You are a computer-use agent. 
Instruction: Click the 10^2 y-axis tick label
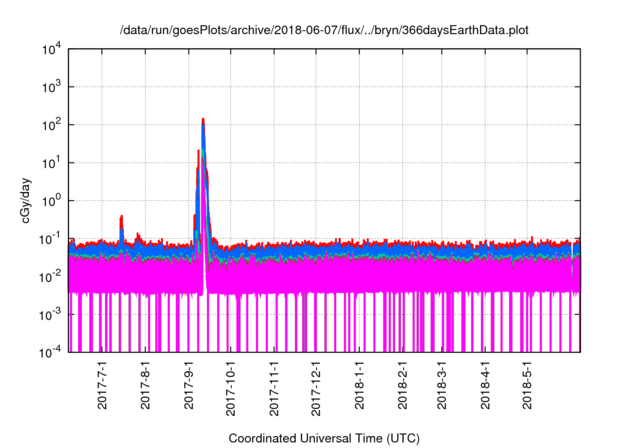click(51, 126)
